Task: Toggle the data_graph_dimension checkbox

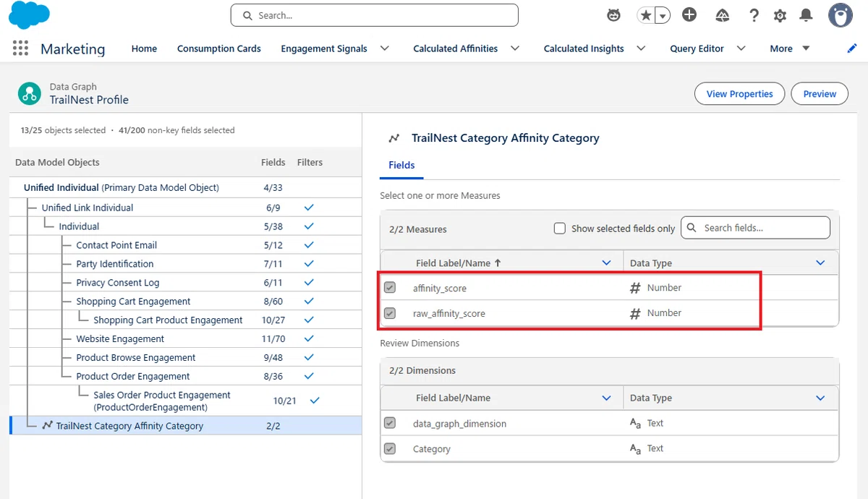Action: point(390,423)
